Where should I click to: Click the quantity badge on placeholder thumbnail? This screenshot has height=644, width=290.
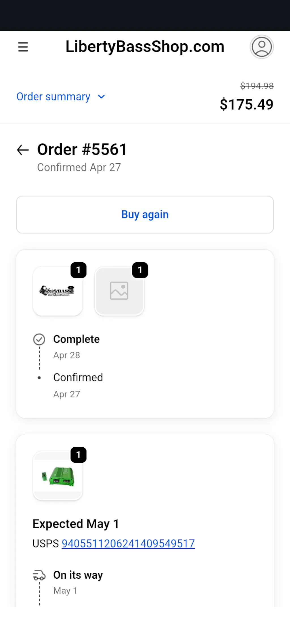click(140, 270)
